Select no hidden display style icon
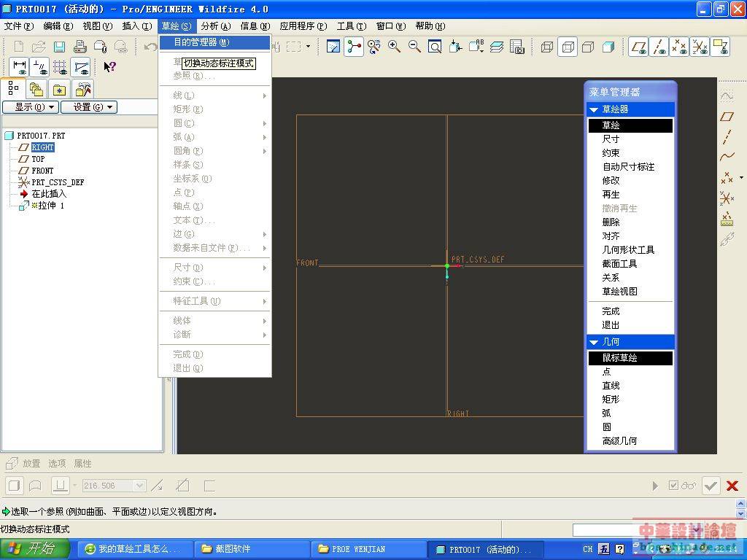The width and height of the screenshot is (747, 560). (589, 47)
